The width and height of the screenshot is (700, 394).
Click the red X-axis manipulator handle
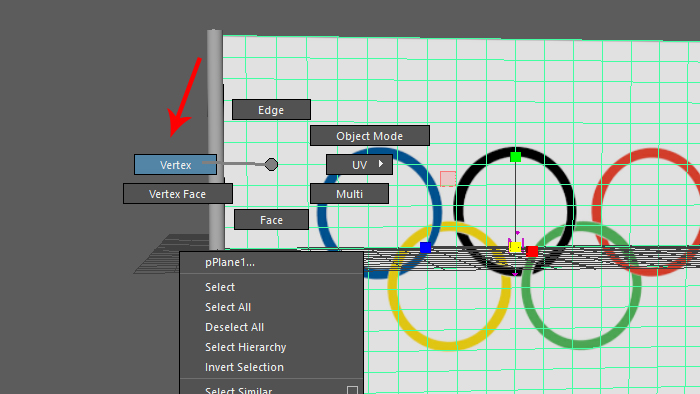tap(532, 252)
